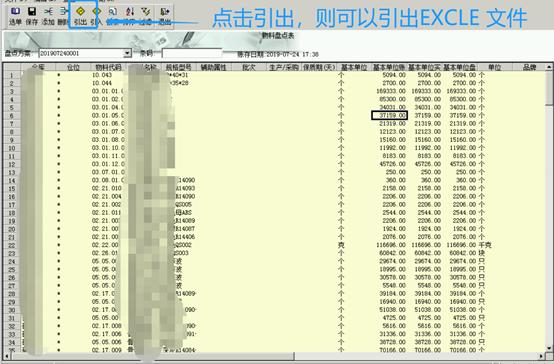Click the 品牌 column header
The image size is (554, 364).
click(529, 67)
